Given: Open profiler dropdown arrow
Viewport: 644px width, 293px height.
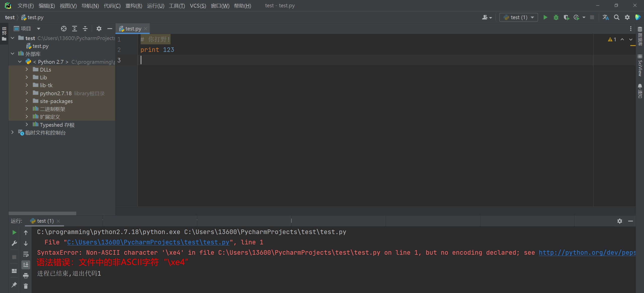Looking at the screenshot, I should point(584,17).
